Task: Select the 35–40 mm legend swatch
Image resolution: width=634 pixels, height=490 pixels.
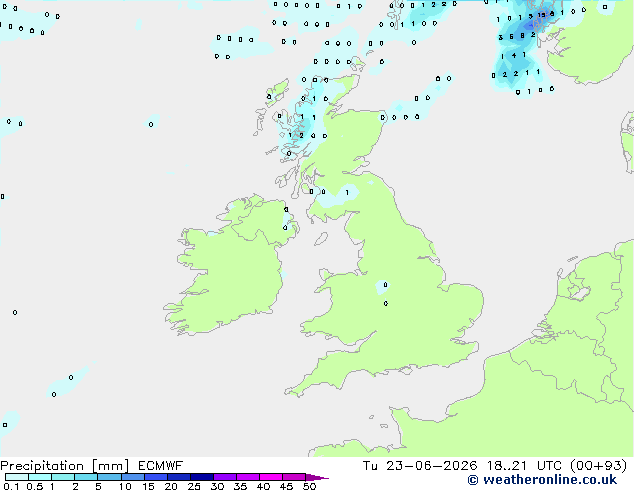Action: 247,477
